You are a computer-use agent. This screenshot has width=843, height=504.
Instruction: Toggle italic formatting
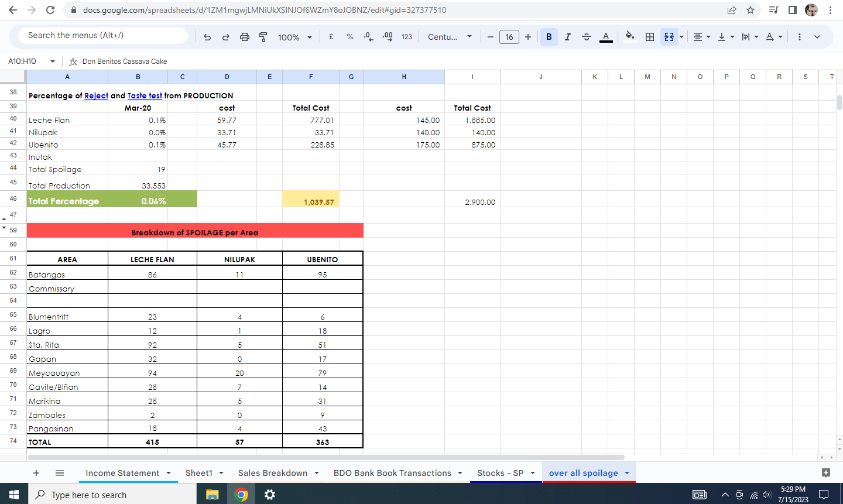coord(568,37)
